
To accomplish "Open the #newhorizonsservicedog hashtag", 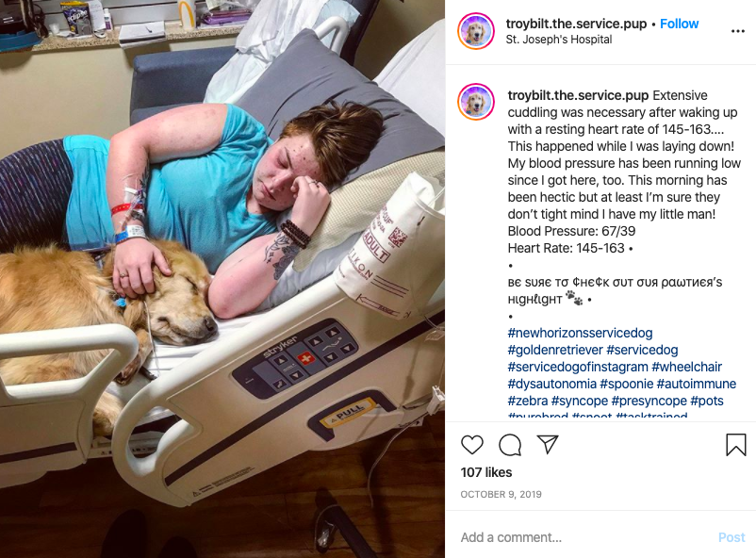I will pos(580,333).
